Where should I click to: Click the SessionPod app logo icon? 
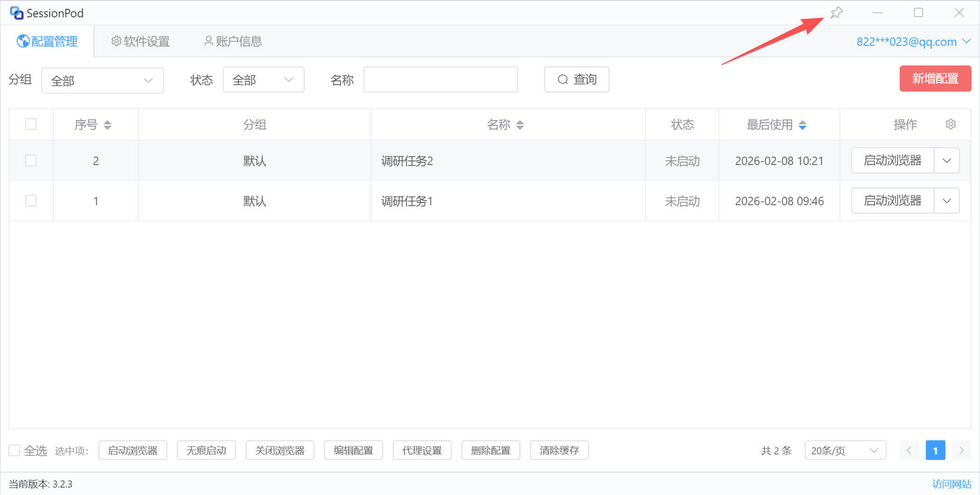[16, 13]
